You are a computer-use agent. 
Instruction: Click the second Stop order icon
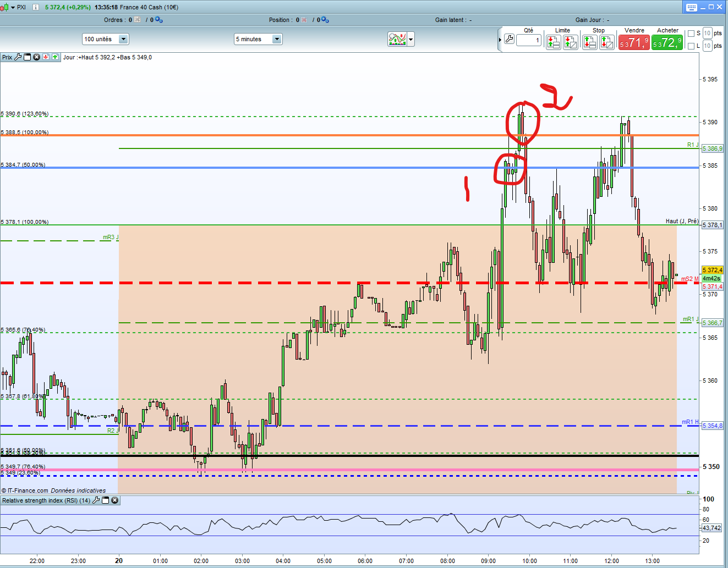[607, 42]
